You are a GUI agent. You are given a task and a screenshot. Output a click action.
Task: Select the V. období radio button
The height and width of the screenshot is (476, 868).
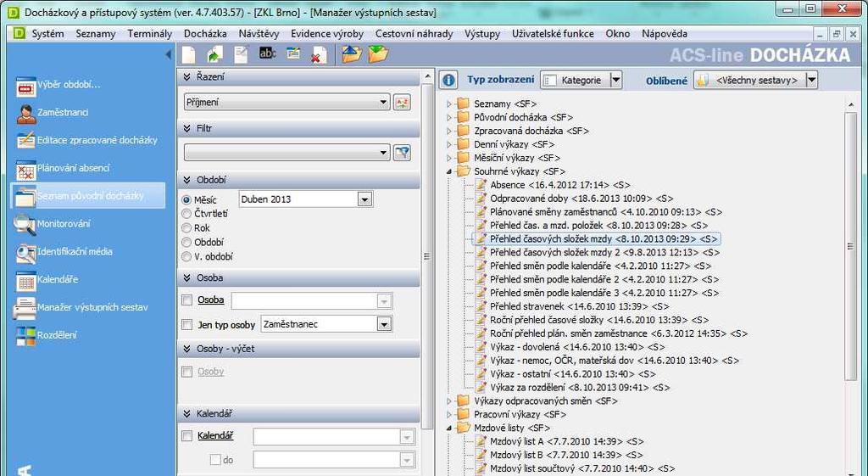point(186,256)
